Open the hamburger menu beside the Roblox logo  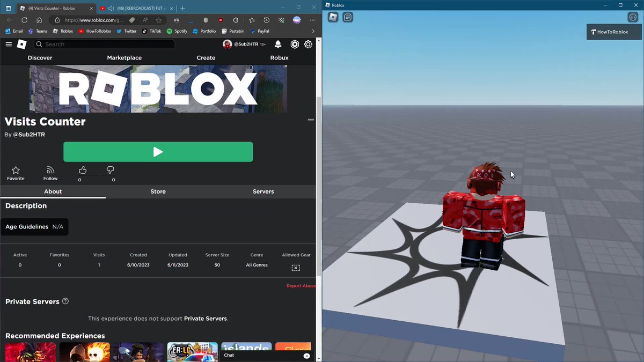click(x=9, y=45)
